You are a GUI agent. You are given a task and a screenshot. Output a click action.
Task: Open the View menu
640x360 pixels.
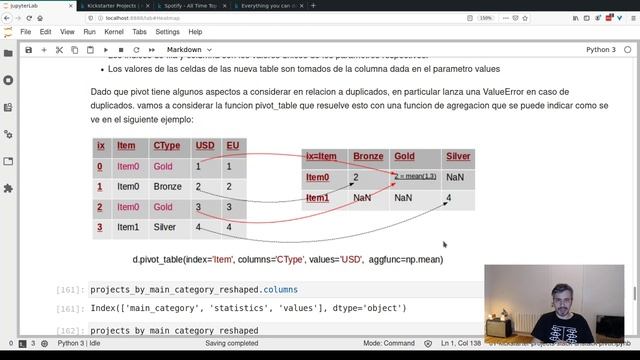coord(67,32)
